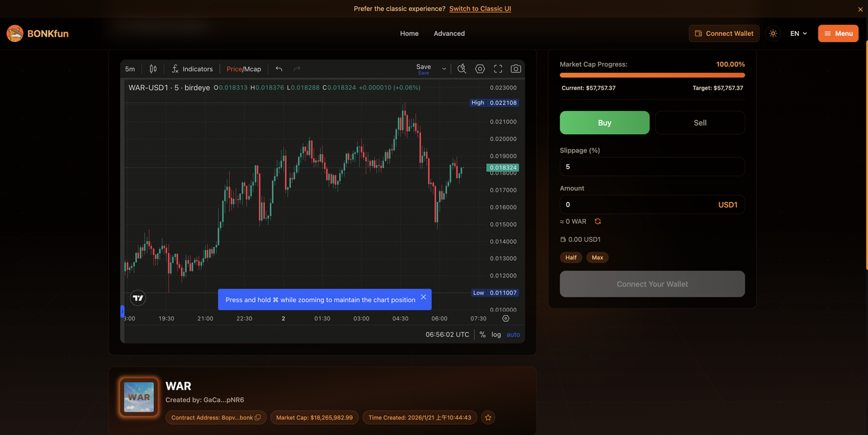This screenshot has height=435, width=868.
Task: Open chart settings hexagon icon
Action: 480,69
